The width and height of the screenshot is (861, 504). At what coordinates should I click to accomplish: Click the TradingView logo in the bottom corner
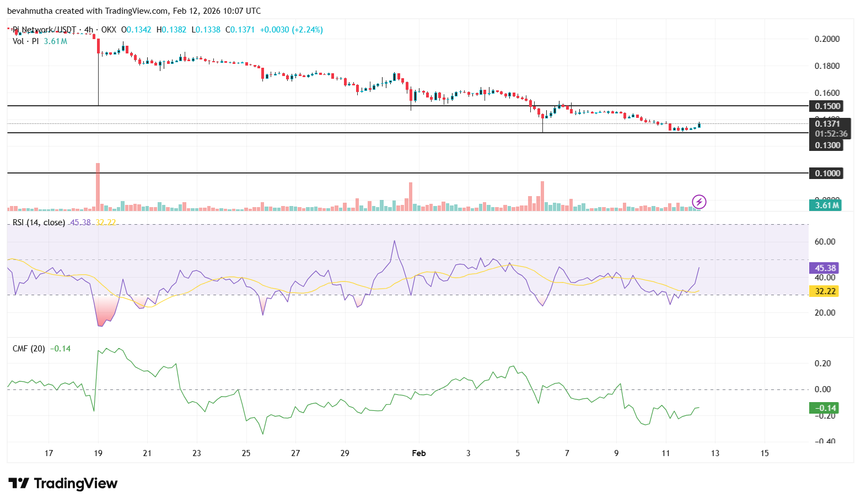pyautogui.click(x=62, y=483)
